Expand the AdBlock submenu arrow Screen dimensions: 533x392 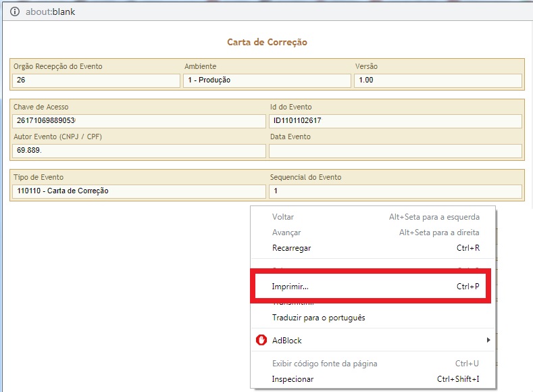(x=488, y=341)
